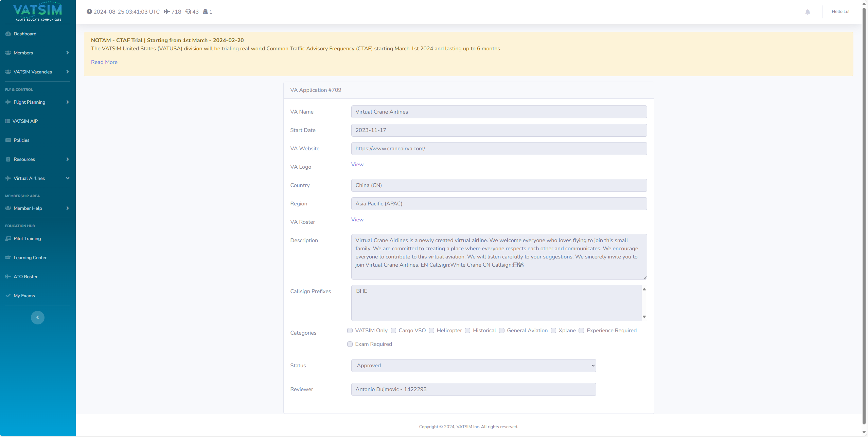Click the Region field
868x437 pixels.
(x=499, y=204)
